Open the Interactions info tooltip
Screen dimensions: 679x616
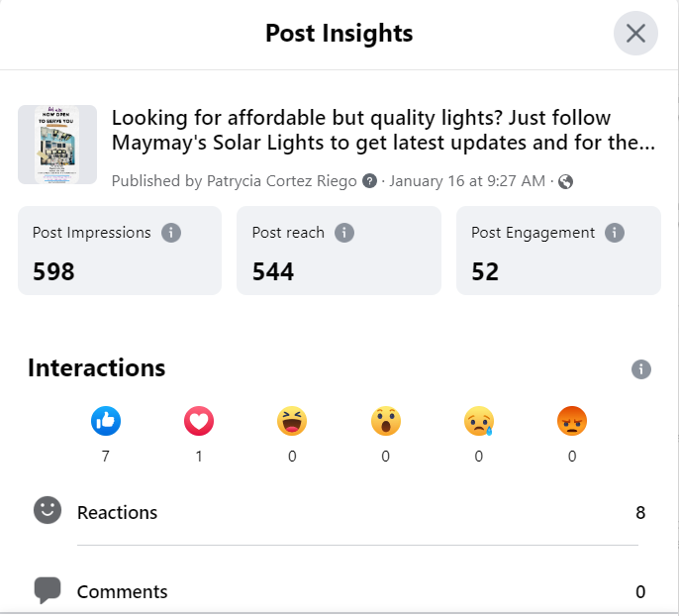click(x=641, y=369)
